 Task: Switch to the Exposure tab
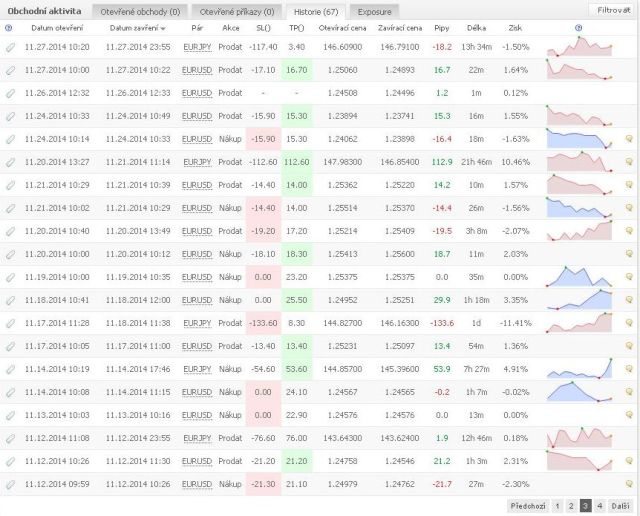[x=374, y=11]
